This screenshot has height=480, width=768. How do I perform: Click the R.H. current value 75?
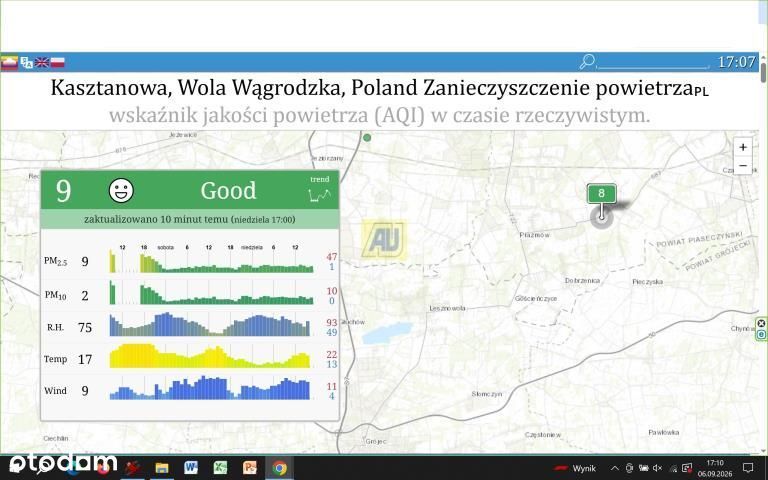85,327
